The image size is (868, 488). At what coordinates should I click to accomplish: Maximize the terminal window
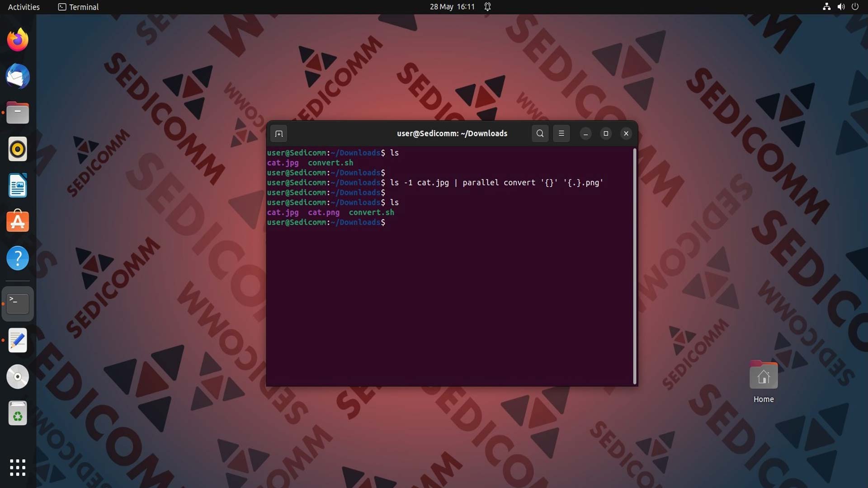(x=606, y=133)
